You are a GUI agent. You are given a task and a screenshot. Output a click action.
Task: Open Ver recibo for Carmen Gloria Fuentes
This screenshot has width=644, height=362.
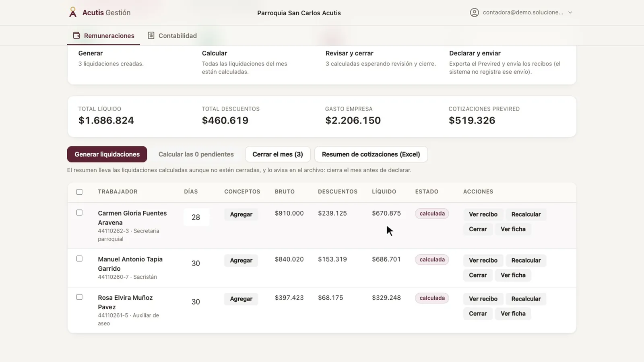coord(483,214)
